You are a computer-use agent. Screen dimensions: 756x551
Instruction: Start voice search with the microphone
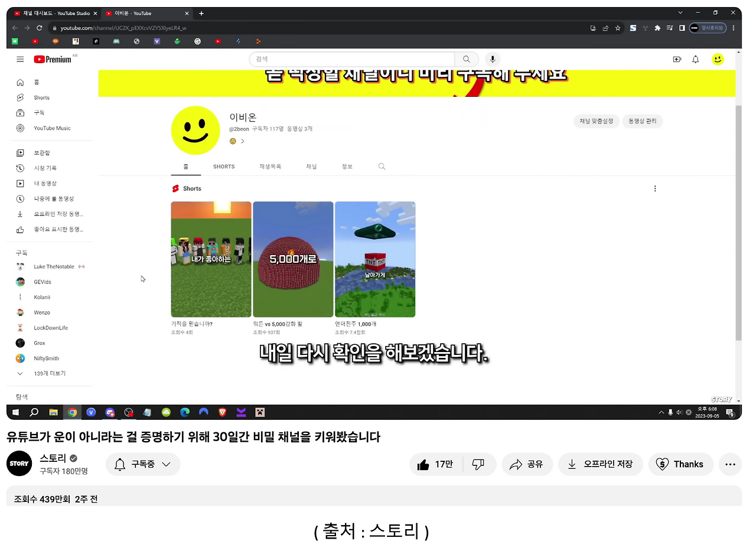[x=492, y=59]
